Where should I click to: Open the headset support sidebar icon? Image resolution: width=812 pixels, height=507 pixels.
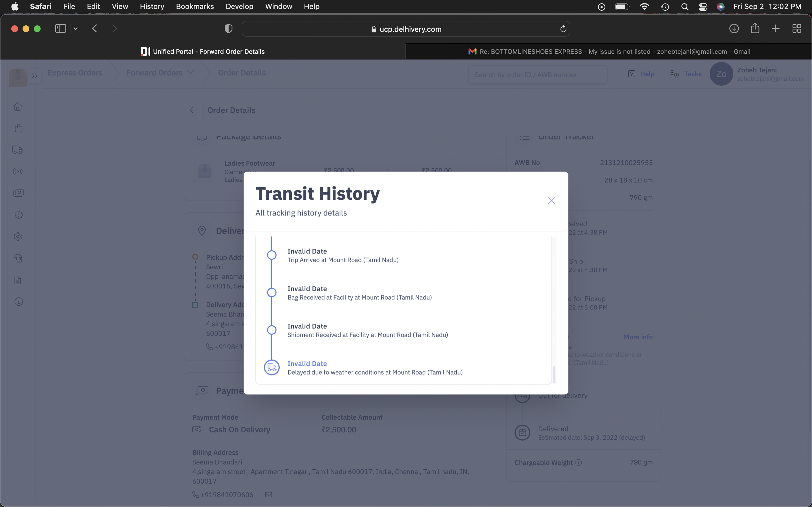click(x=18, y=258)
